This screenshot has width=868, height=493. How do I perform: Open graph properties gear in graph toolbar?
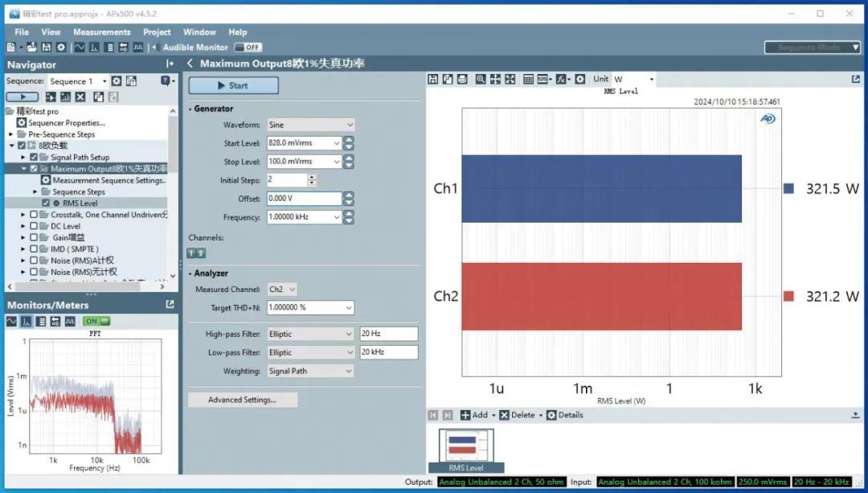click(x=579, y=79)
